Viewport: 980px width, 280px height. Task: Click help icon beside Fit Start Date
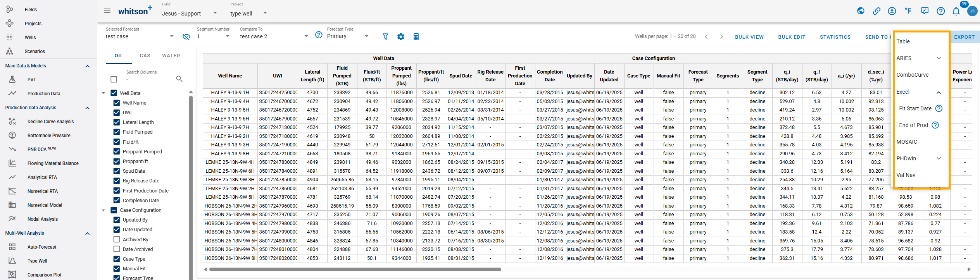pos(939,108)
